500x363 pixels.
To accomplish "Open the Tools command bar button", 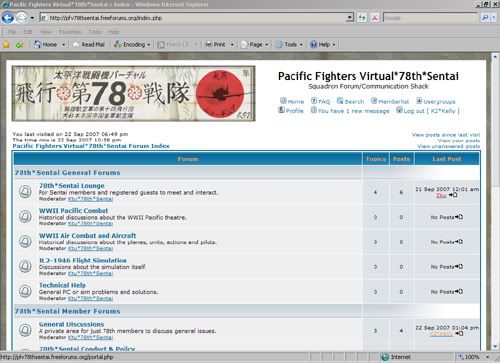I will coord(289,44).
